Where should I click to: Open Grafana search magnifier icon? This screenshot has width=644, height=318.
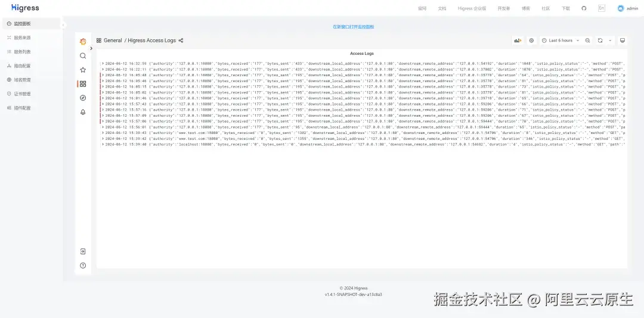click(83, 56)
